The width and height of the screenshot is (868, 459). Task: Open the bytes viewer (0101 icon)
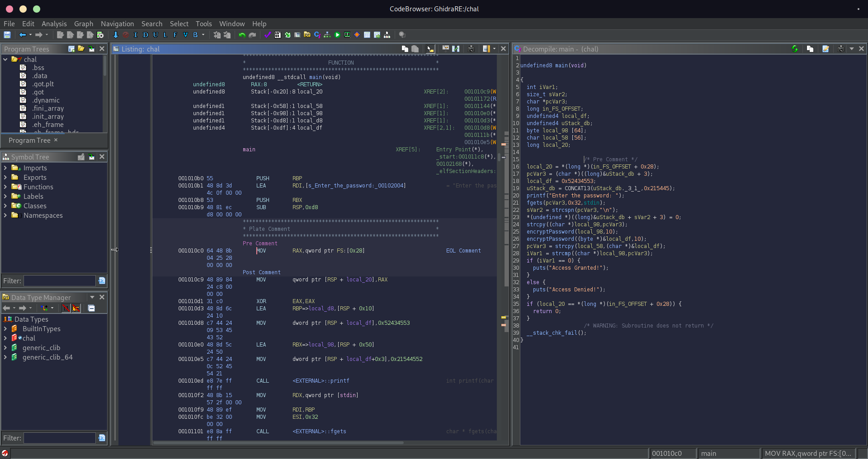point(278,35)
